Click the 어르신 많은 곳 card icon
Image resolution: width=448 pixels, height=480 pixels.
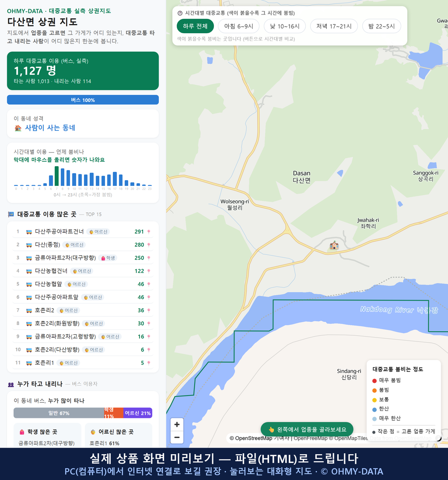click(x=93, y=432)
